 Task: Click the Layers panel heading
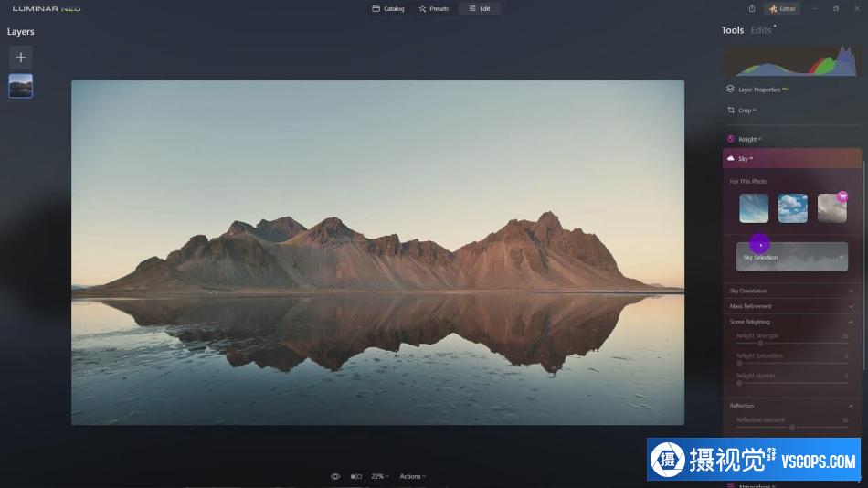point(20,32)
